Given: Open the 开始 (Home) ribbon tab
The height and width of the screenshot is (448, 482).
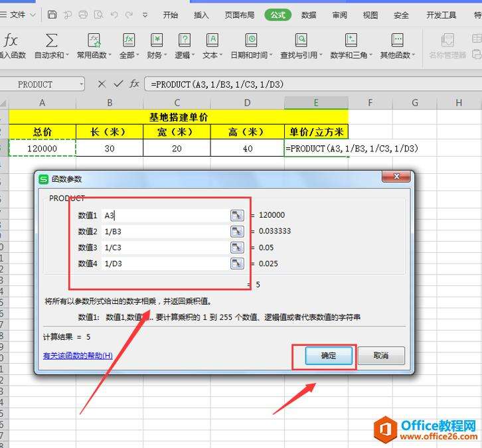Looking at the screenshot, I should (171, 15).
